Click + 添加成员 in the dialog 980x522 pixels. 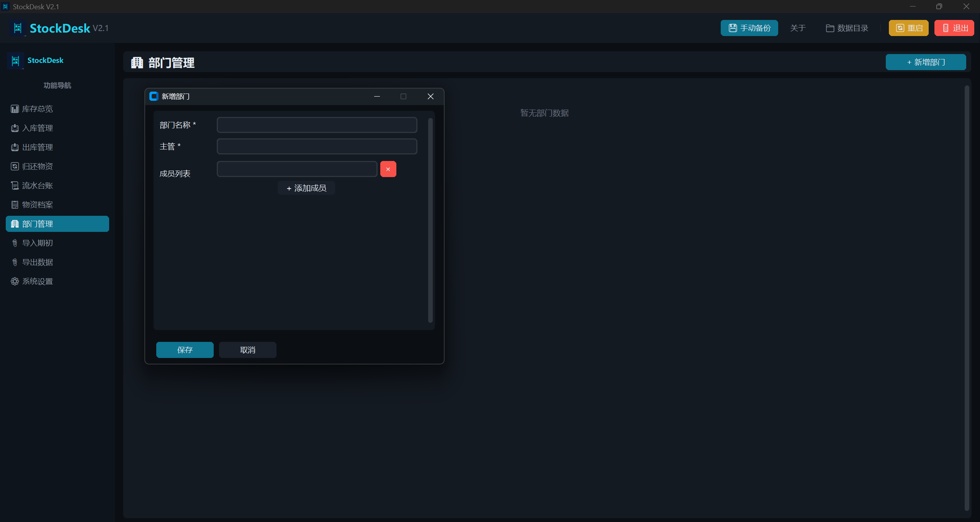[306, 188]
